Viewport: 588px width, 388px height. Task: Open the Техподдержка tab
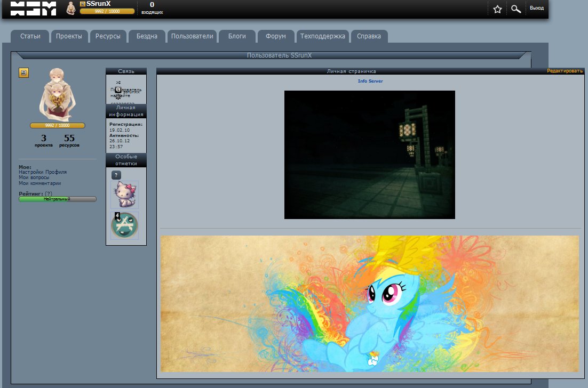323,36
